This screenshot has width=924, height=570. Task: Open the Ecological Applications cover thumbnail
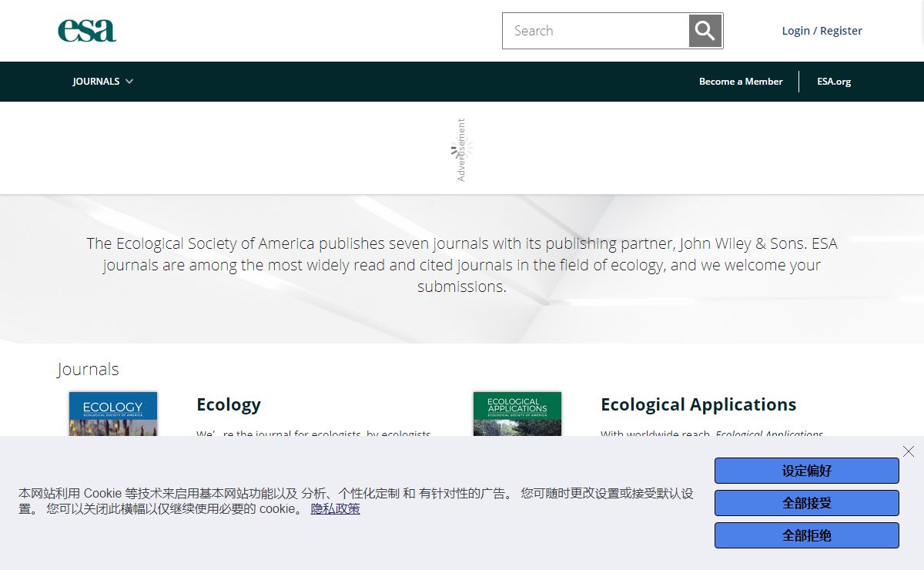(517, 414)
